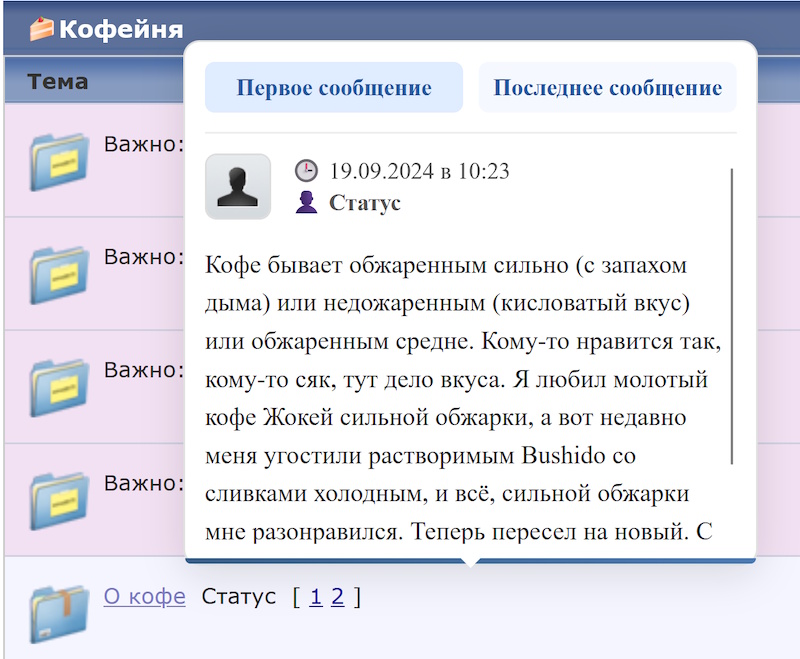Image resolution: width=800 pixels, height=659 pixels.
Task: Click the third Важно folder icon
Action: 59,388
